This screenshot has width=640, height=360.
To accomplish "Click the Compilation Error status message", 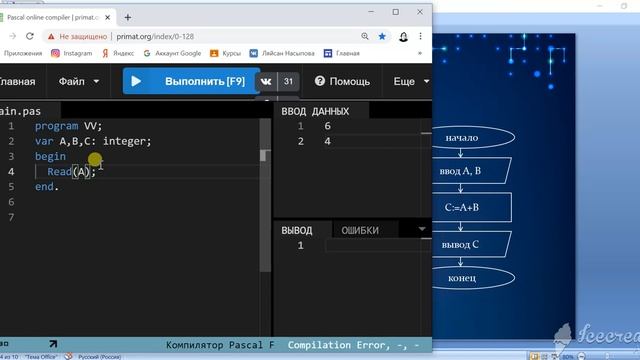I will (353, 345).
